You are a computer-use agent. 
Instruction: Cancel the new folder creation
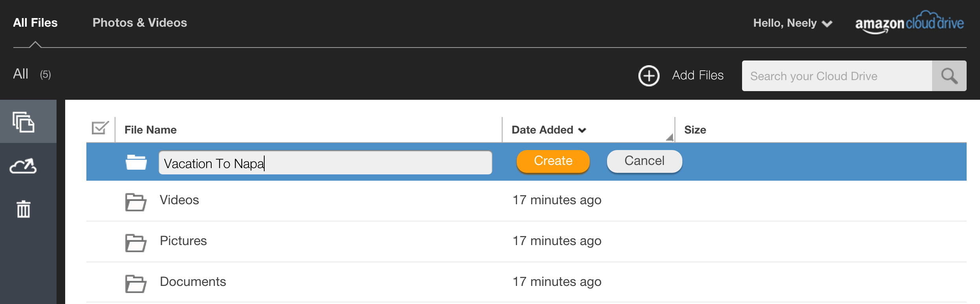coord(644,161)
